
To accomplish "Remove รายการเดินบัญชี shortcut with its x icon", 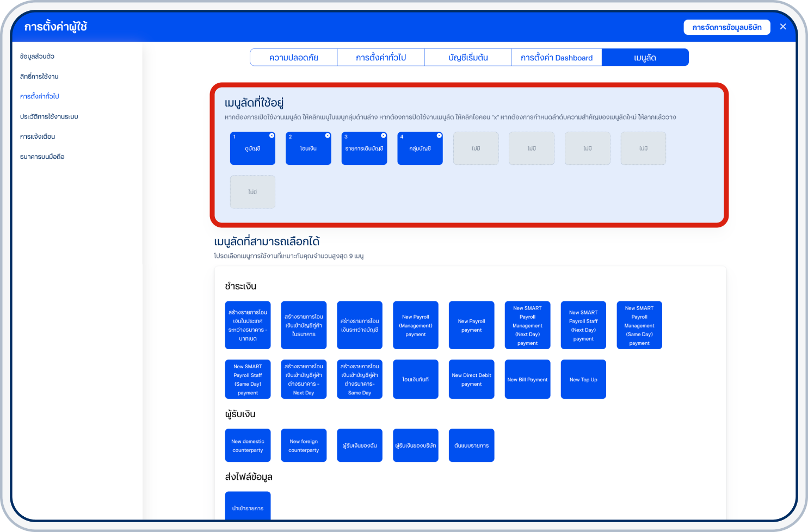I will pos(383,135).
